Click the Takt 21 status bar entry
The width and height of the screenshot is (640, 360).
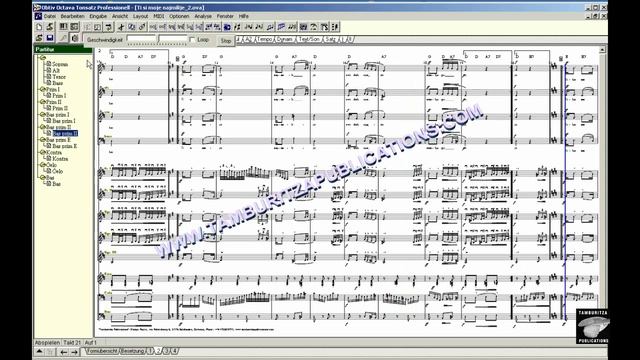[x=72, y=342]
